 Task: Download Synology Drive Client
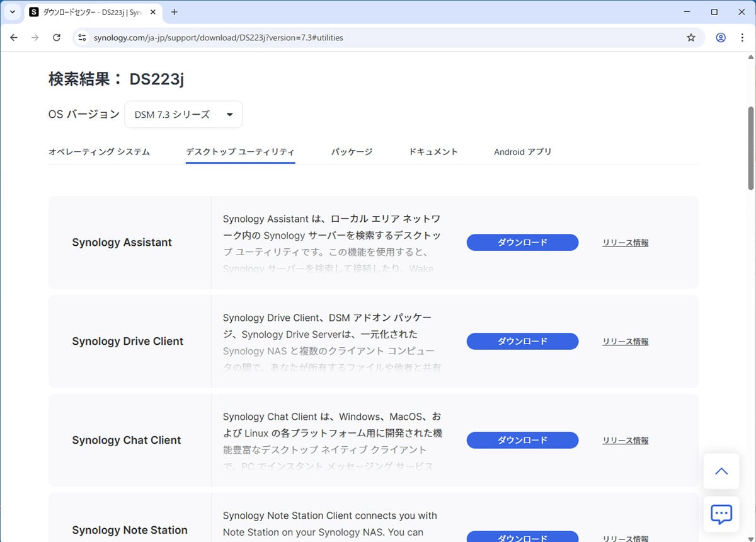click(x=522, y=342)
